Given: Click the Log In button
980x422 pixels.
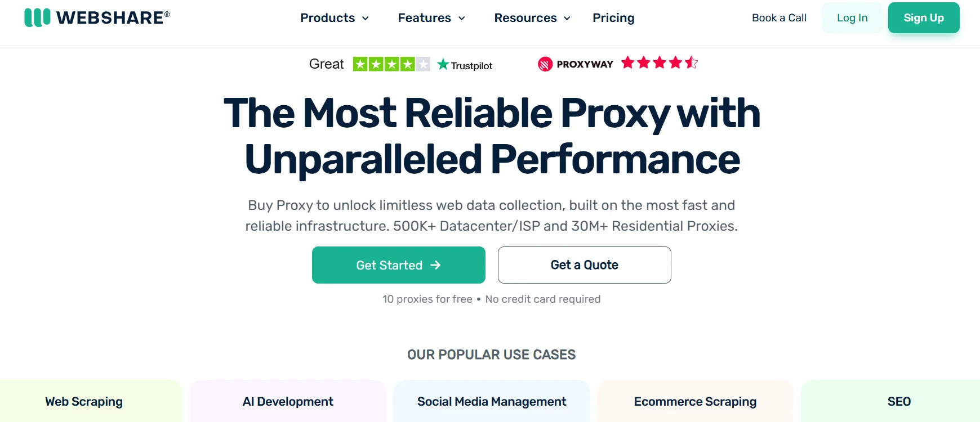Looking at the screenshot, I should 852,17.
